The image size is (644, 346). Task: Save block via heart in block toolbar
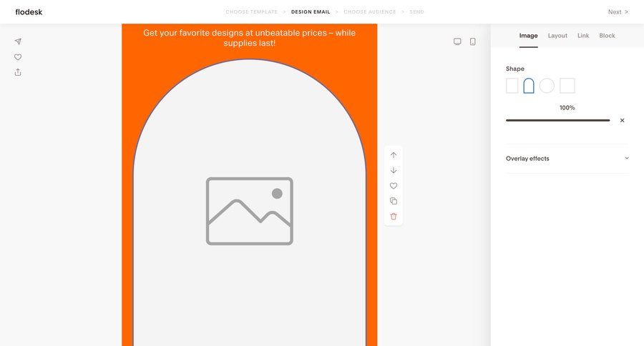[x=394, y=186]
